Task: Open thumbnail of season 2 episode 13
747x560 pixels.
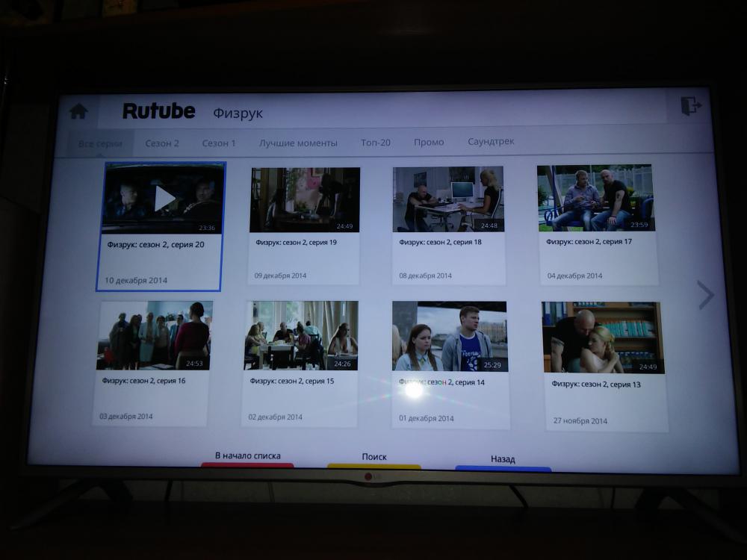Action: (603, 337)
